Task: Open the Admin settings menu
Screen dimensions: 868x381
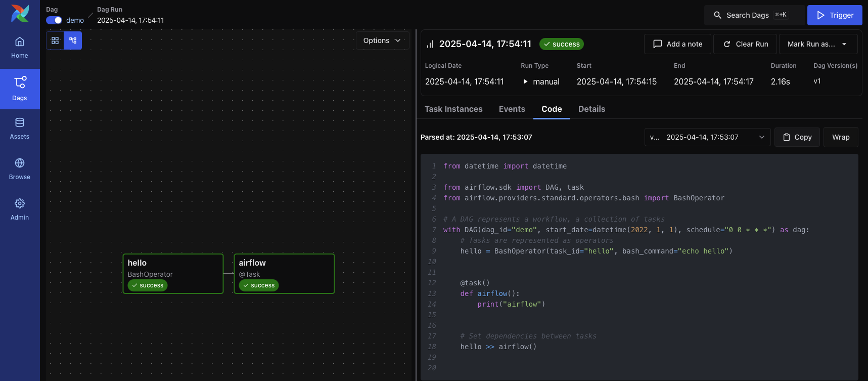Action: pyautogui.click(x=20, y=209)
